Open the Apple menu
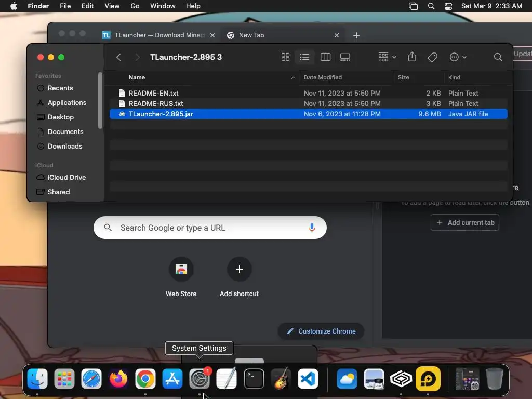Image resolution: width=532 pixels, height=399 pixels. coord(14,6)
